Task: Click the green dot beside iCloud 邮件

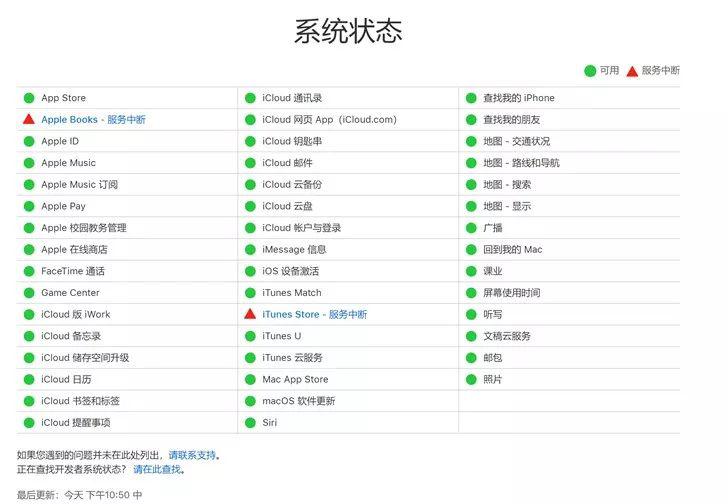Action: [250, 163]
